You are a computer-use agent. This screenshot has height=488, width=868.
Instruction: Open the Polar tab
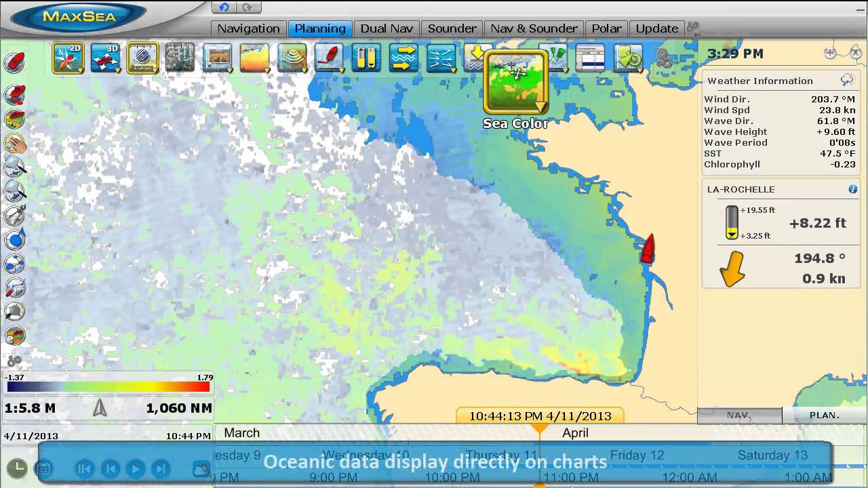(606, 28)
